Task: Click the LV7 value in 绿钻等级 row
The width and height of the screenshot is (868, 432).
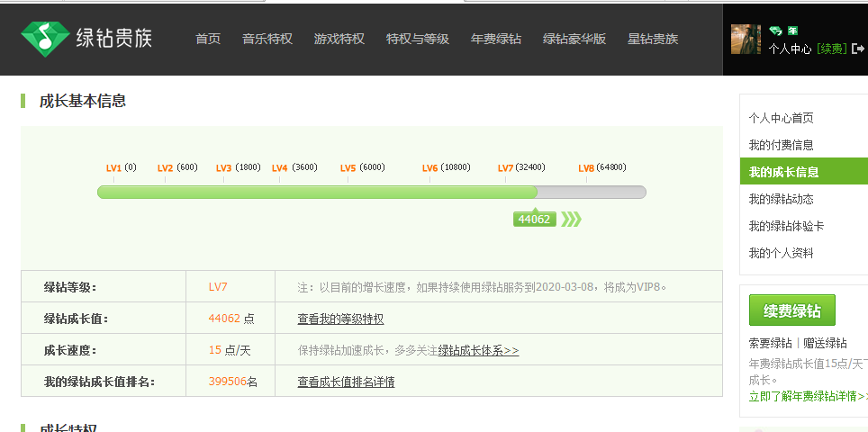Action: 218,287
